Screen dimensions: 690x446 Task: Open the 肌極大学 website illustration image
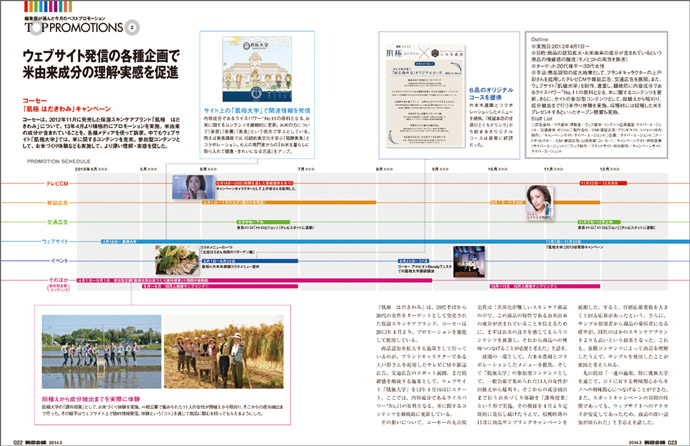point(257,69)
